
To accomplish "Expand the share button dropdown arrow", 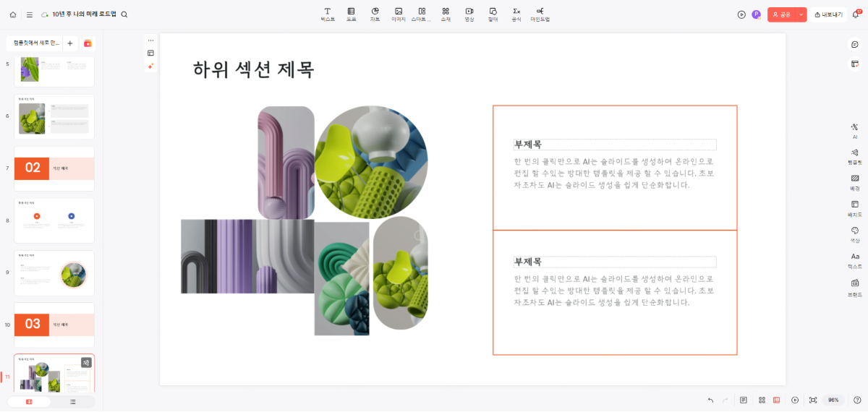I will 801,14.
